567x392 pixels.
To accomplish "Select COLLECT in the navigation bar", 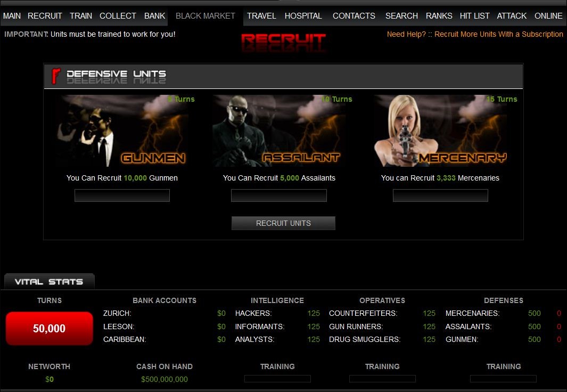I will point(118,16).
